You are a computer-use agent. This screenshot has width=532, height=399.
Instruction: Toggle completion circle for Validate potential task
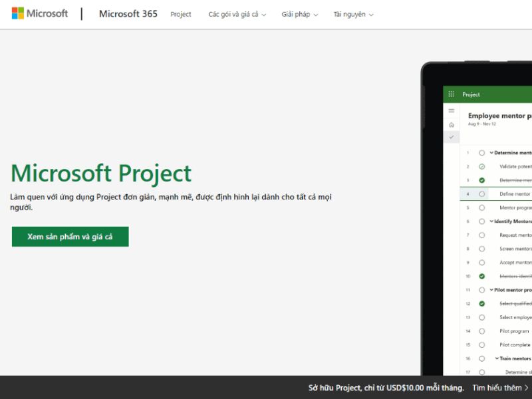[x=481, y=167]
